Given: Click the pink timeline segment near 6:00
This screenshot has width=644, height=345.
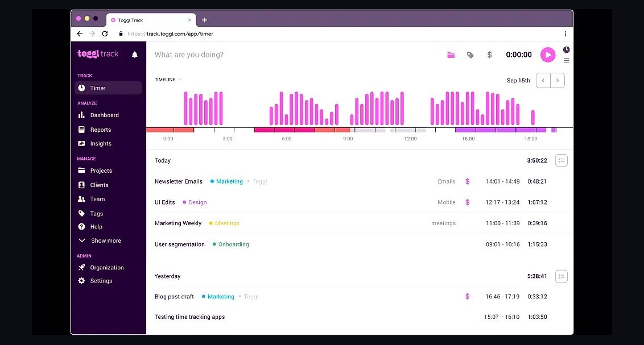Looking at the screenshot, I should [x=284, y=130].
